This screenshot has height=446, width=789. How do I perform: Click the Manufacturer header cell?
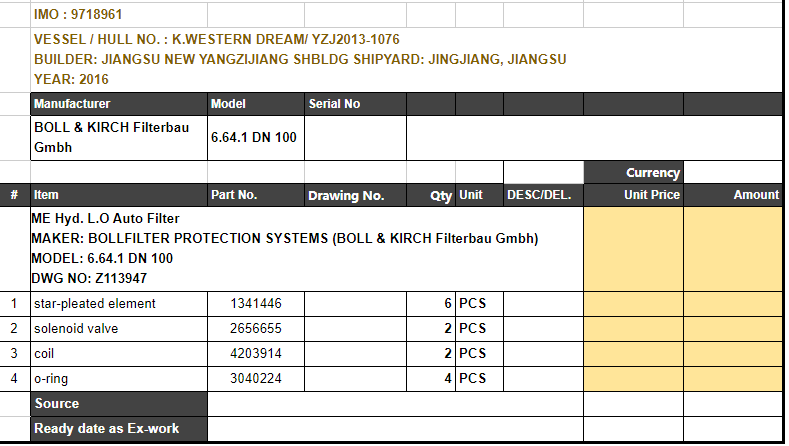pos(118,104)
